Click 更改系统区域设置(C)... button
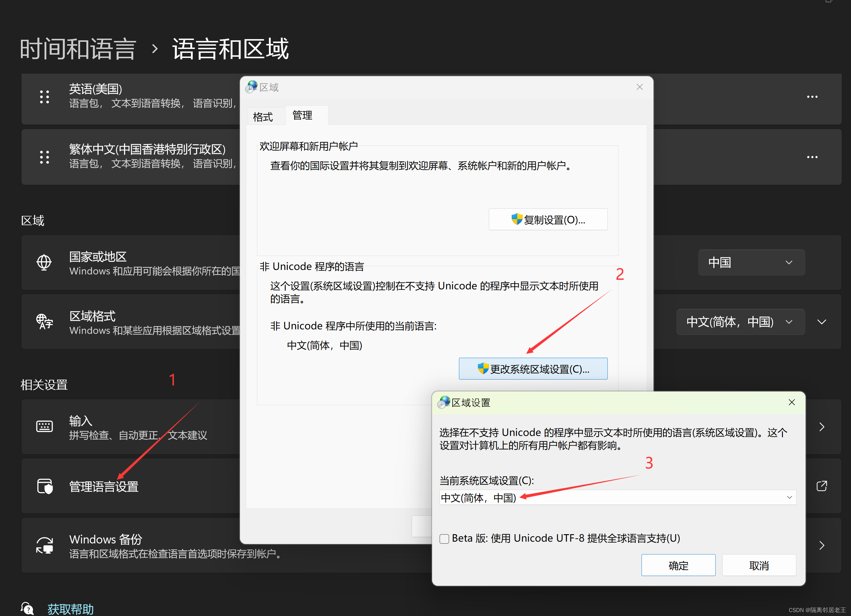The height and width of the screenshot is (616, 851). point(533,369)
